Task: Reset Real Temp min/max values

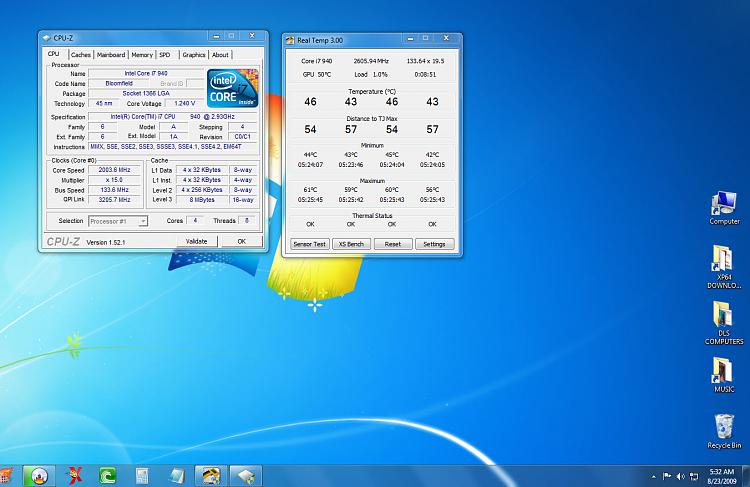Action: [x=393, y=244]
